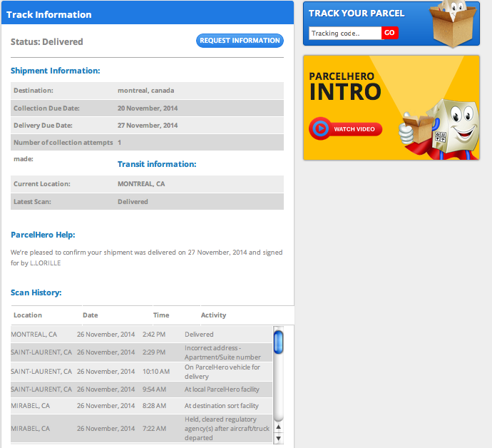Click the Scan History heading
492x448 pixels.
coord(36,292)
